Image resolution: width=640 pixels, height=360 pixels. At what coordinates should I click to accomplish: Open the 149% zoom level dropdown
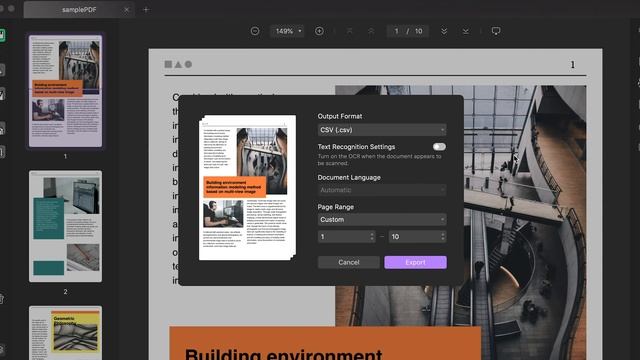pos(287,31)
